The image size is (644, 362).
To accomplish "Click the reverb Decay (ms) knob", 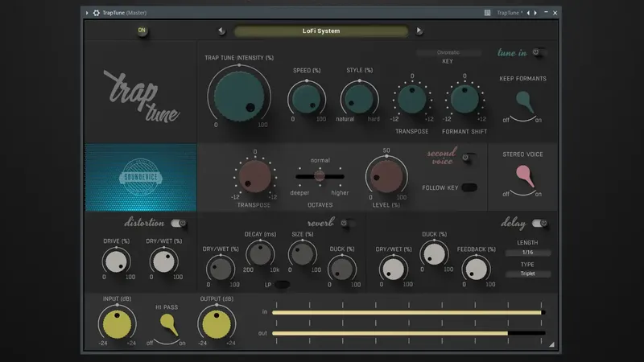I will click(260, 254).
